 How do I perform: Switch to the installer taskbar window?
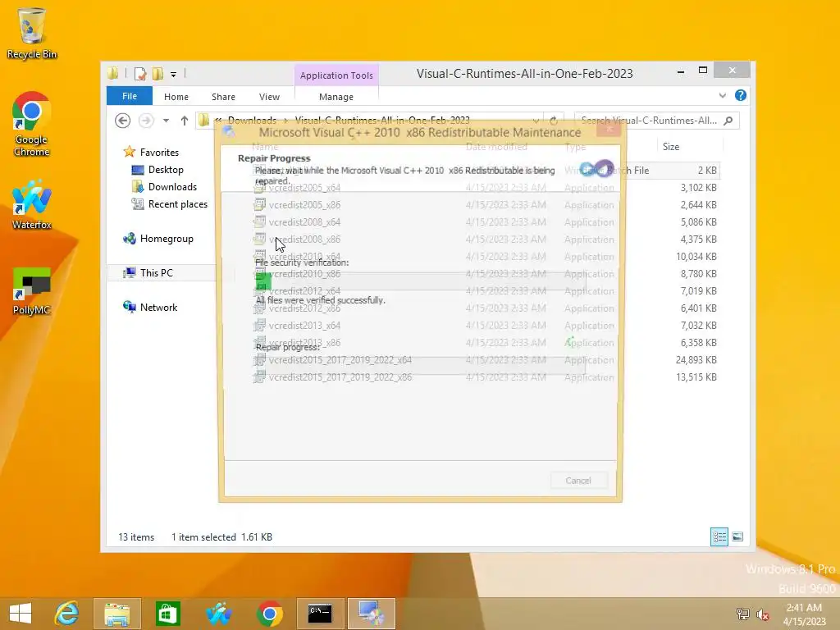pos(372,614)
